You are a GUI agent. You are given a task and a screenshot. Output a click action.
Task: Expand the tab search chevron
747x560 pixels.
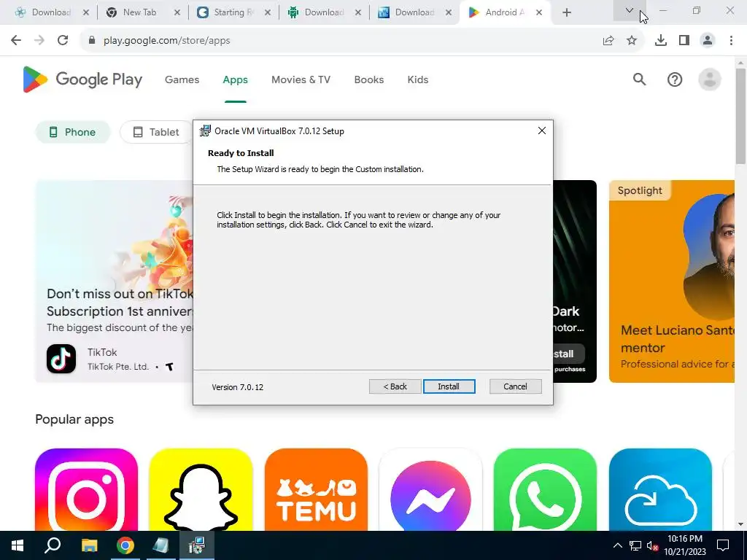630,10
